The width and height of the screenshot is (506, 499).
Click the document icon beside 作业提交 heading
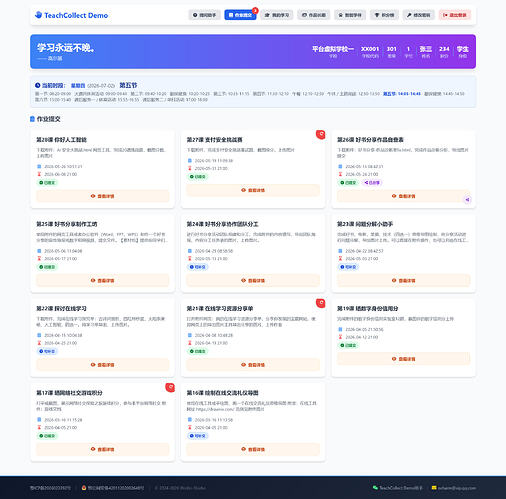pos(32,119)
